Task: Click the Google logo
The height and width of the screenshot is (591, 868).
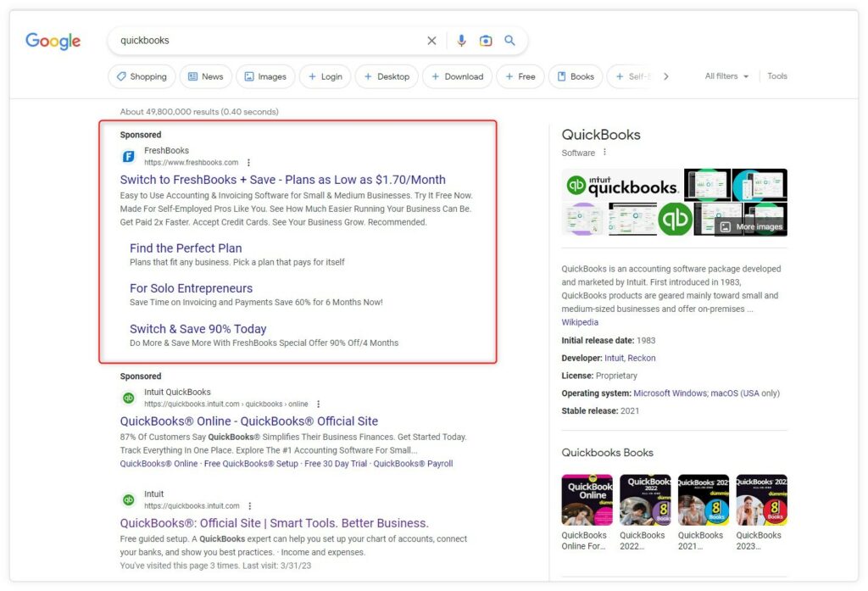Action: tap(53, 41)
